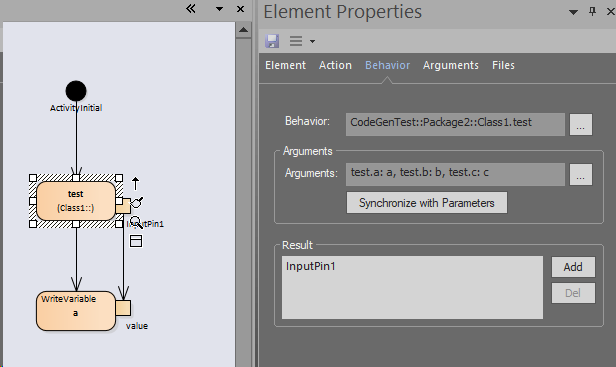Open diagram panel dropdown arrow menu
Viewport: 616px width, 367px height.
point(220,9)
